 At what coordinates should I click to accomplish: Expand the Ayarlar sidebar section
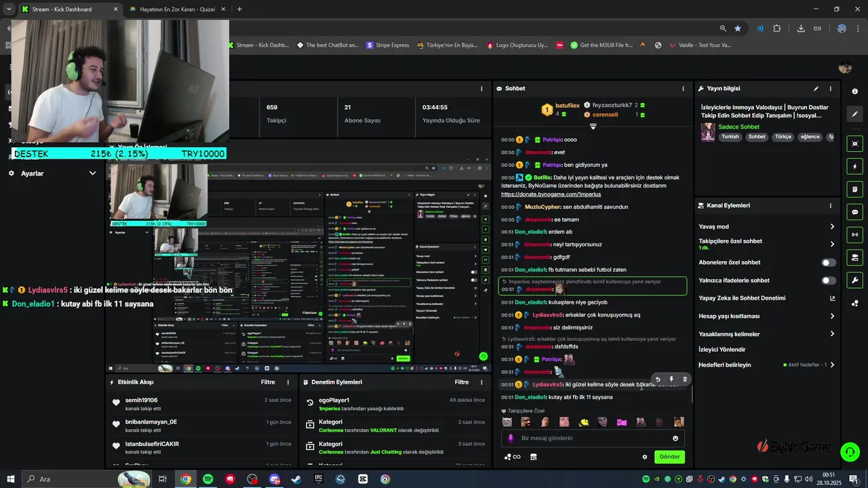pyautogui.click(x=53, y=174)
